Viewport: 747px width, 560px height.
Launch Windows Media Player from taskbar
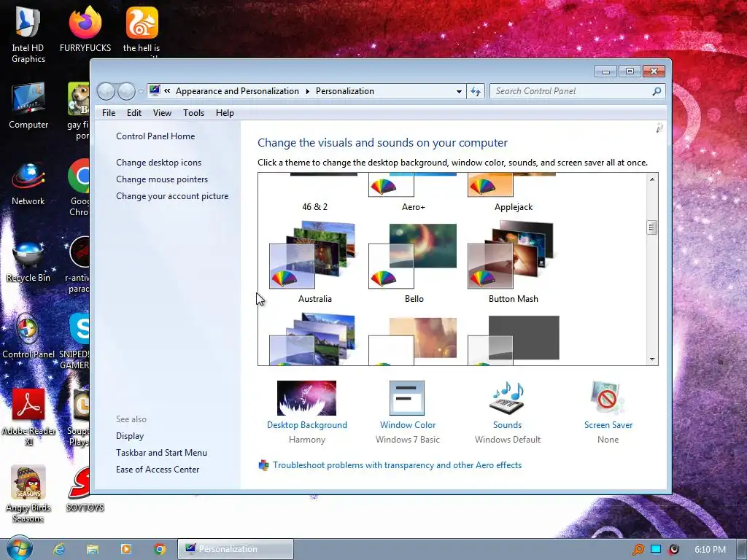126,549
